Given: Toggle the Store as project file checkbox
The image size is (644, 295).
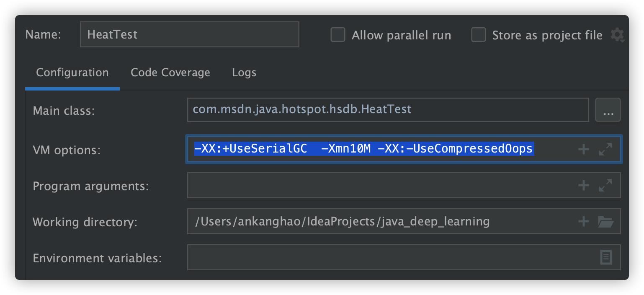Looking at the screenshot, I should pos(479,35).
